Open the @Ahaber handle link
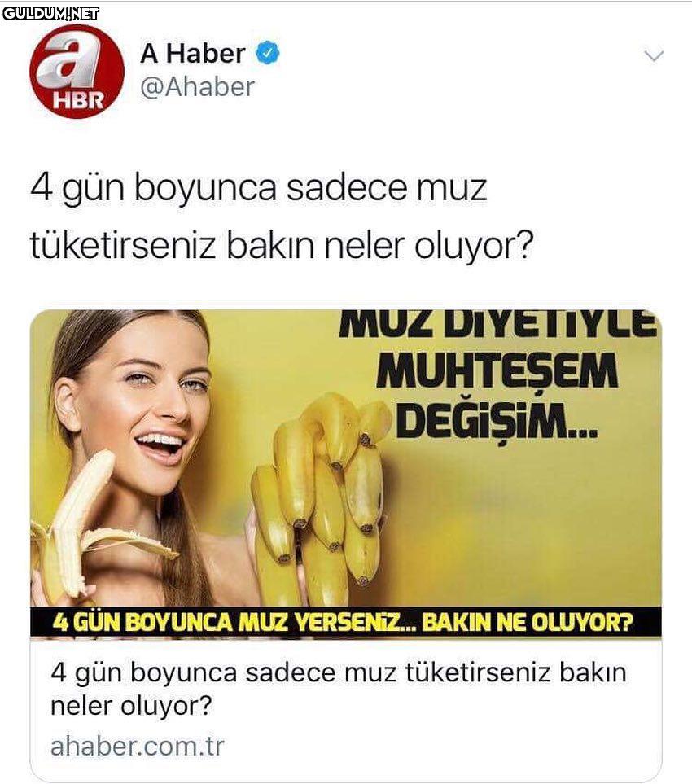 (198, 87)
